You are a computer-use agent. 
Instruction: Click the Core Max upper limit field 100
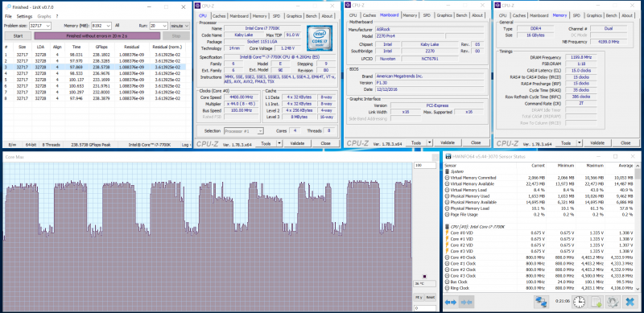[x=425, y=165]
